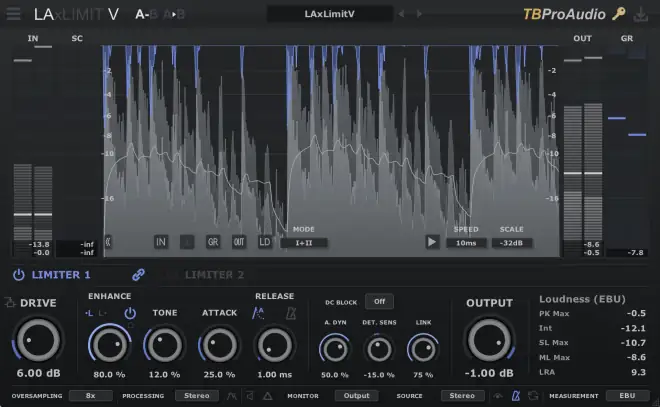Image resolution: width=660 pixels, height=407 pixels.
Task: Toggle the GR graph display button
Action: click(x=213, y=242)
